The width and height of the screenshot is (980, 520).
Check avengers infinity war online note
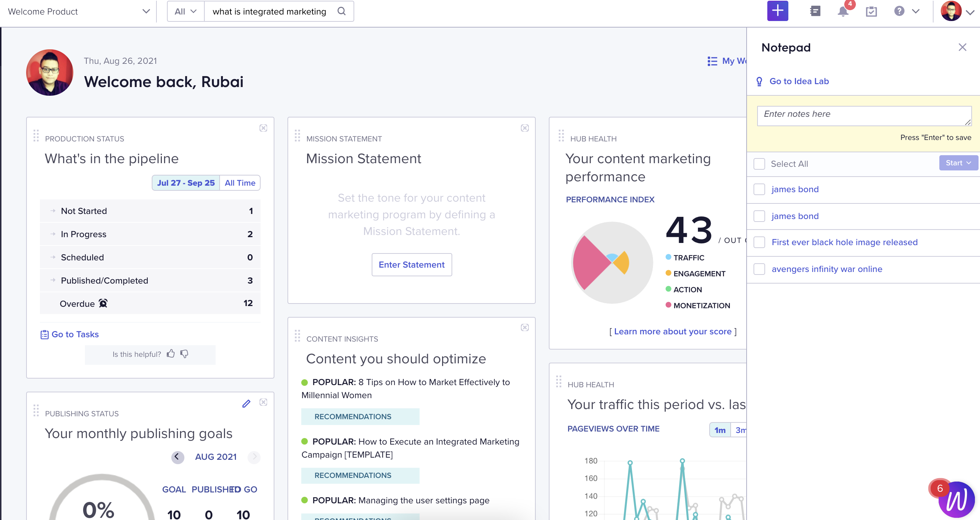coord(759,269)
